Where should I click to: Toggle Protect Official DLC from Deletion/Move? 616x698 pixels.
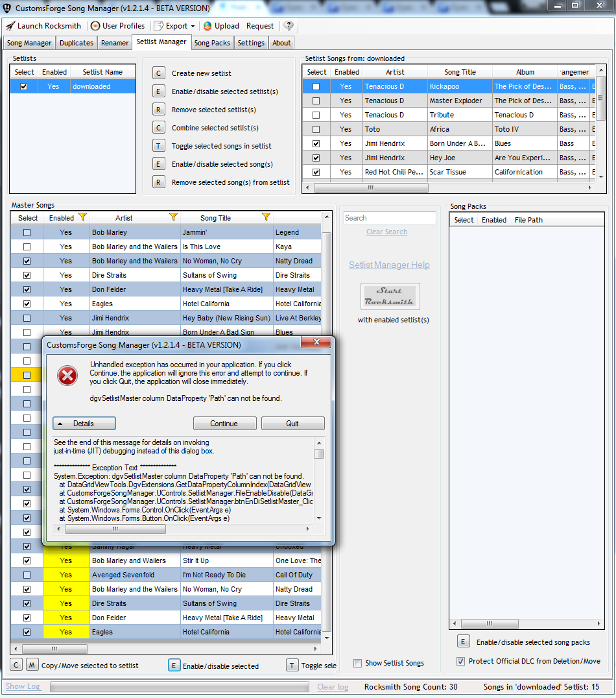pos(460,661)
